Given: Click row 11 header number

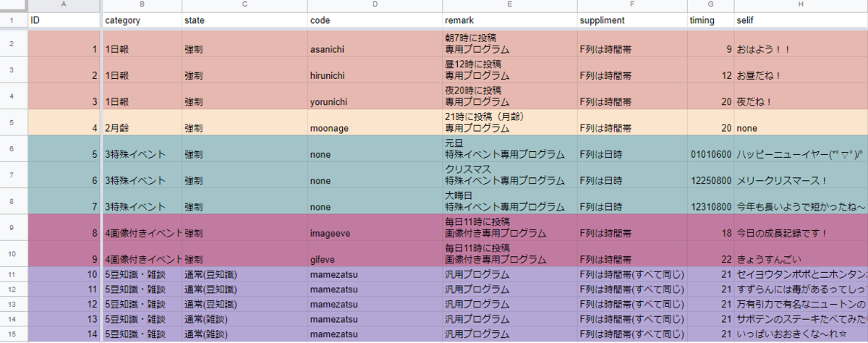Looking at the screenshot, I should [x=12, y=274].
